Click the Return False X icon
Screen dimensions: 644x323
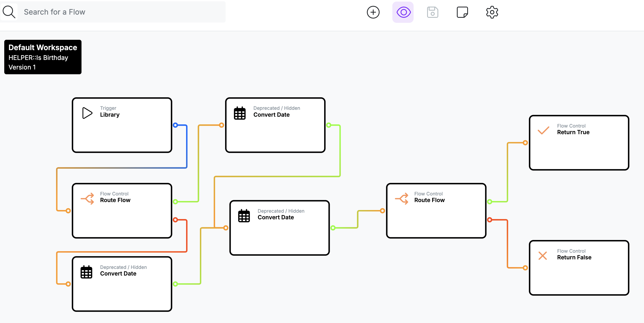[x=543, y=256]
